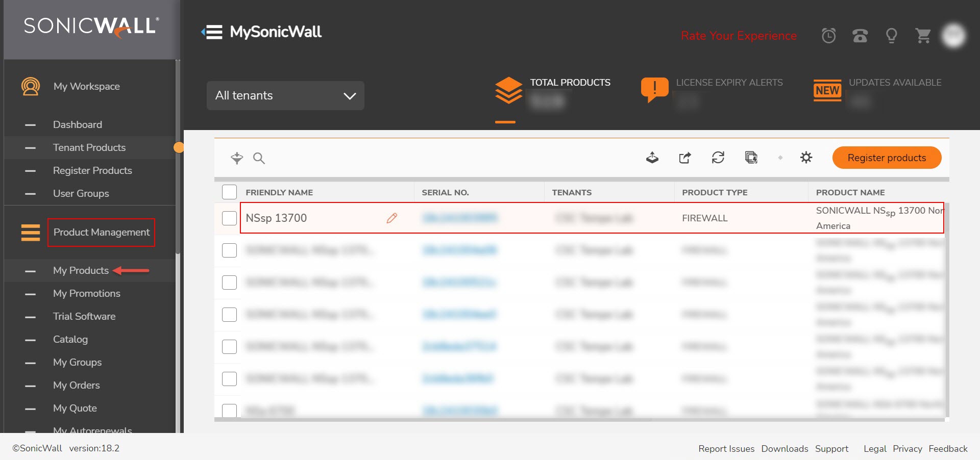Open the All tenants dropdown
The height and width of the screenshot is (460, 980).
coord(285,95)
